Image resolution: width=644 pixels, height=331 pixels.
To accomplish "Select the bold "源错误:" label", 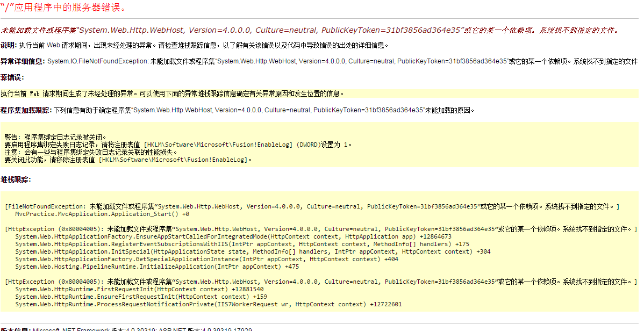I will pos(12,77).
